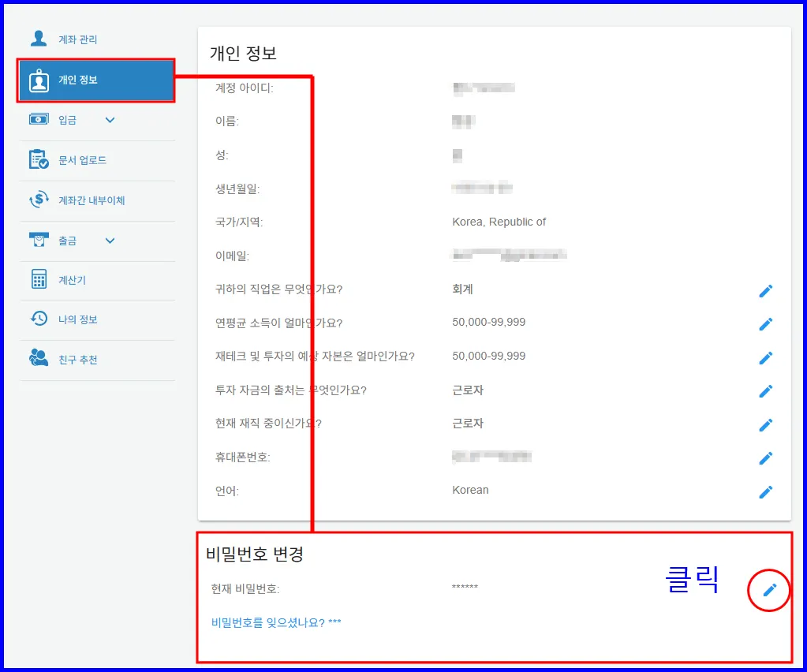Click the '비밀번호 변경' section heading
The width and height of the screenshot is (807, 672).
[x=255, y=554]
